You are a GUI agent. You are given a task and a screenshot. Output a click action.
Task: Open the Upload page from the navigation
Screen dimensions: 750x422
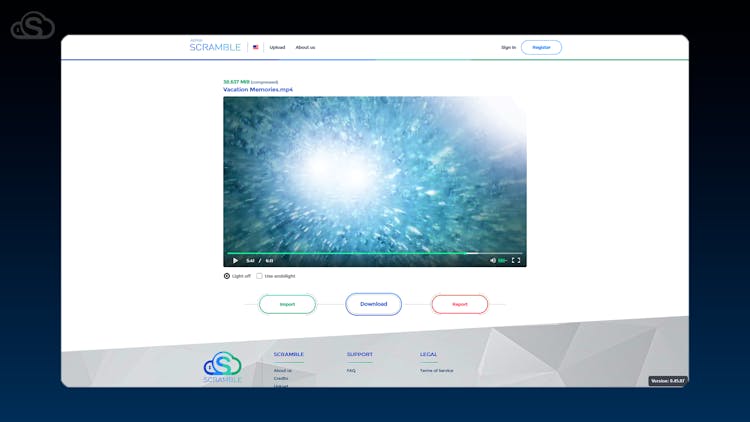277,47
